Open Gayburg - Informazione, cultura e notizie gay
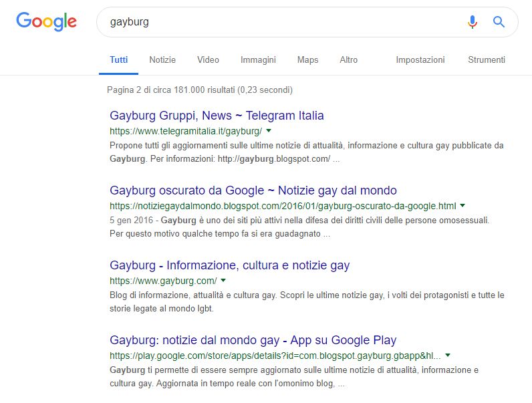Screen dimensions: 532x403 pyautogui.click(x=229, y=265)
